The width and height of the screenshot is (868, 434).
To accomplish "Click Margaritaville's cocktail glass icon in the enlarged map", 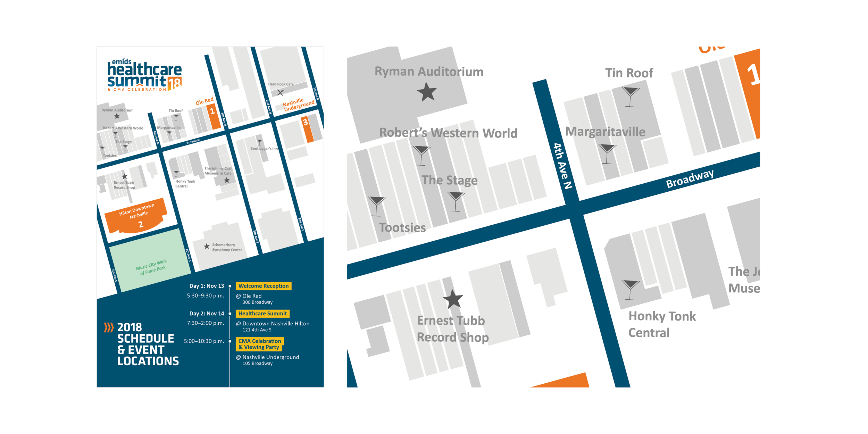I will [607, 154].
